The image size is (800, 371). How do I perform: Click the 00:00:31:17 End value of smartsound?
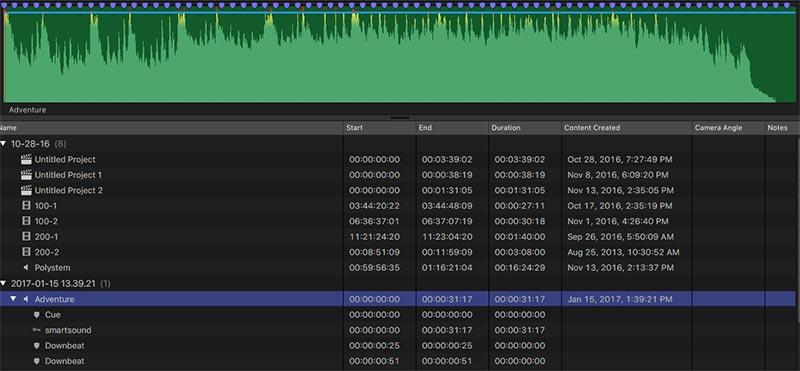tap(447, 330)
